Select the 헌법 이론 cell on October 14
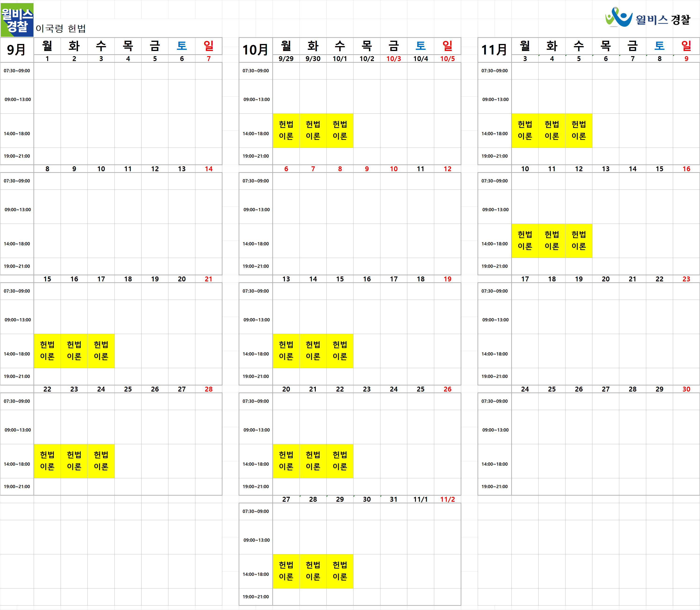700x610 pixels. [x=313, y=351]
